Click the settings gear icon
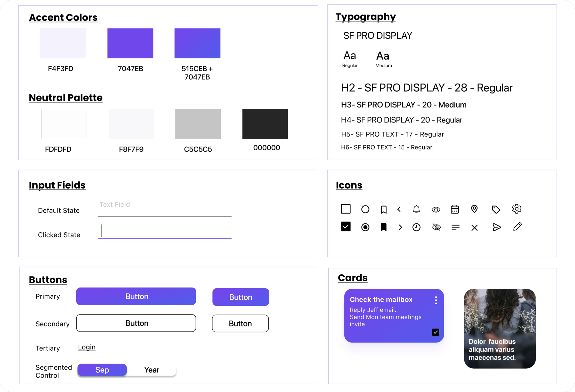Screen dimensions: 575x392 pyautogui.click(x=517, y=209)
